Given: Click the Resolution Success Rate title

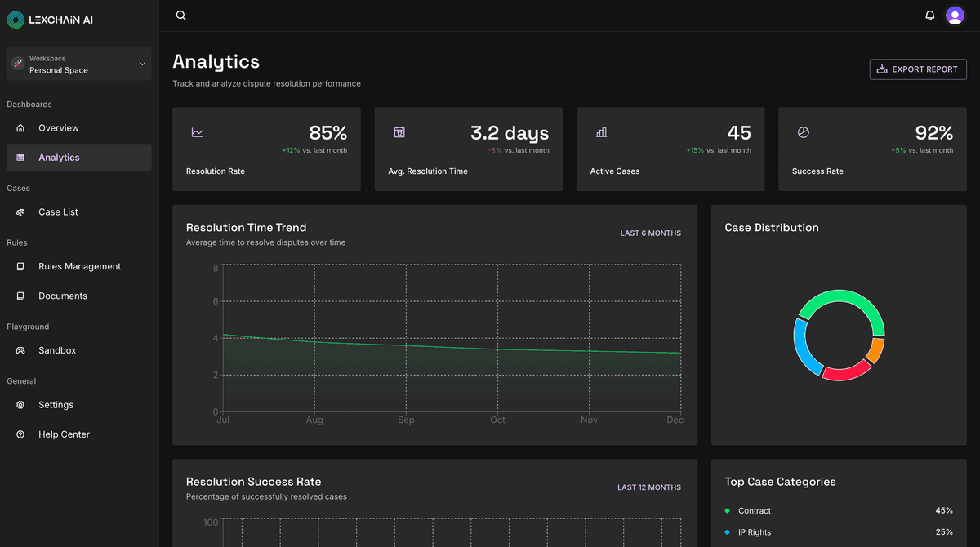Looking at the screenshot, I should tap(254, 482).
